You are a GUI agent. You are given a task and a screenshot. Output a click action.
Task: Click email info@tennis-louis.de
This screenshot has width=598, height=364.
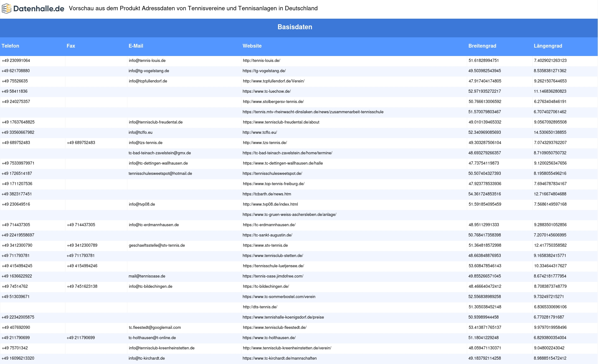(x=147, y=61)
